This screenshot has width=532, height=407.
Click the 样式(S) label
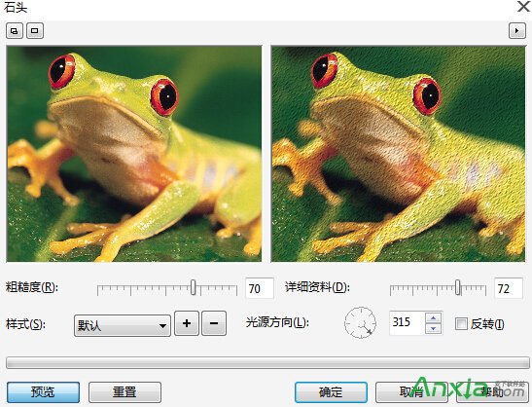[25, 324]
